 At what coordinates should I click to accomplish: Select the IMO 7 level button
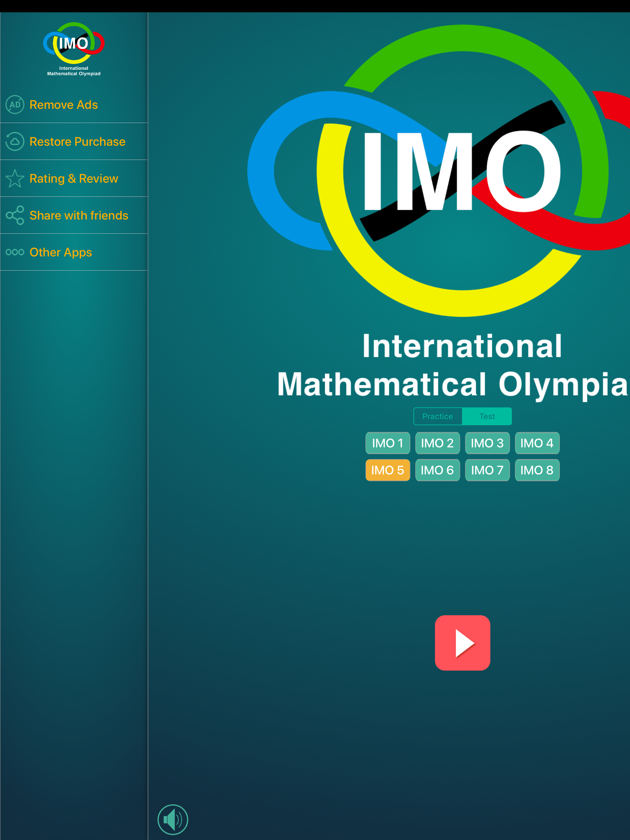point(487,470)
